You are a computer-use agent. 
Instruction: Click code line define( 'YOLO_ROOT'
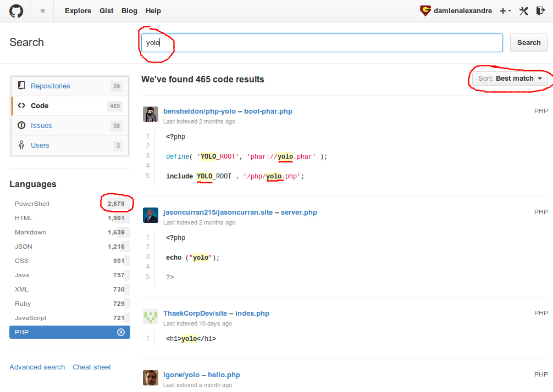[x=246, y=156]
